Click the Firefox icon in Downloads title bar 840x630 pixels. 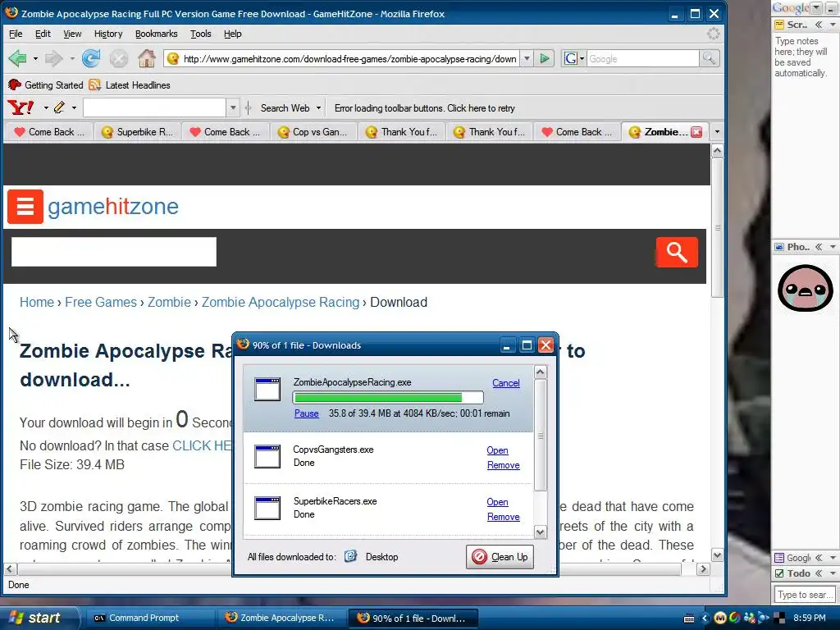click(243, 345)
